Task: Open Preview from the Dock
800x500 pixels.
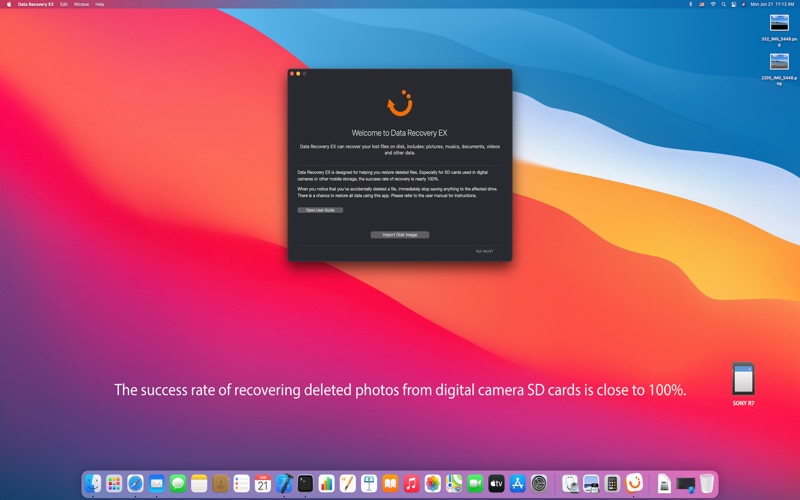Action: tap(591, 483)
